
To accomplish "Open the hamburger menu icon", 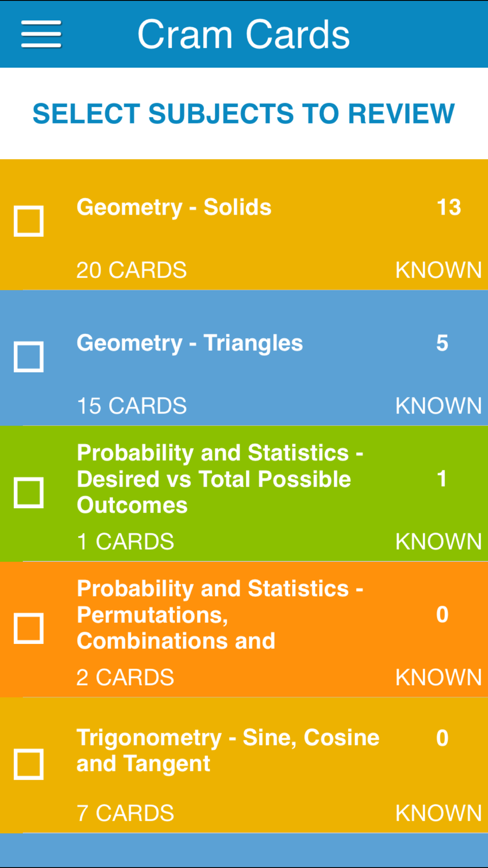I will pos(41,34).
